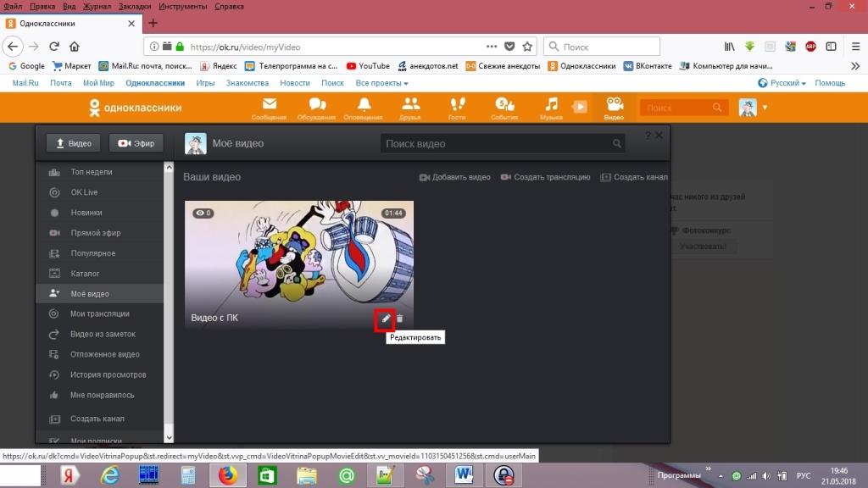Expand the profile avatar dropdown arrow

coord(765,108)
